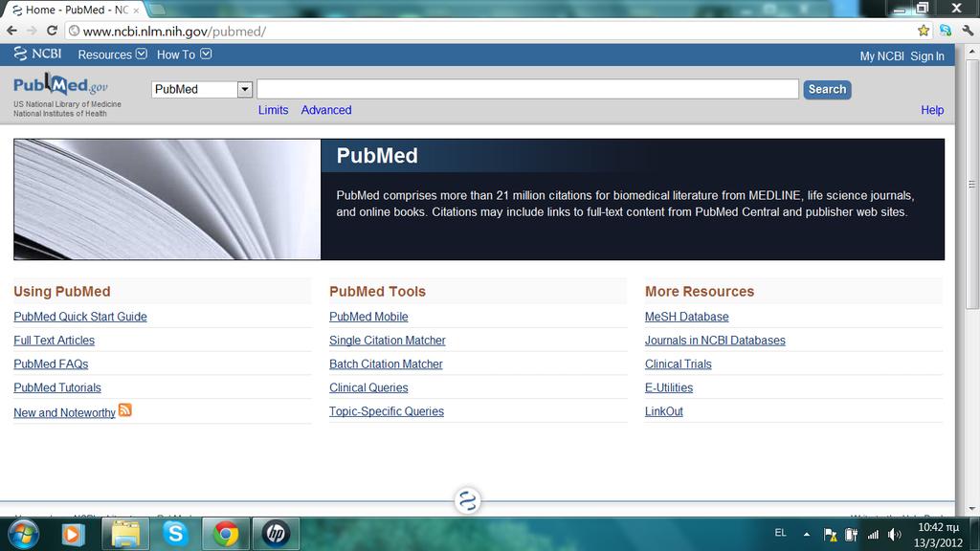Open Windows Explorer folder in the taskbar

point(125,534)
